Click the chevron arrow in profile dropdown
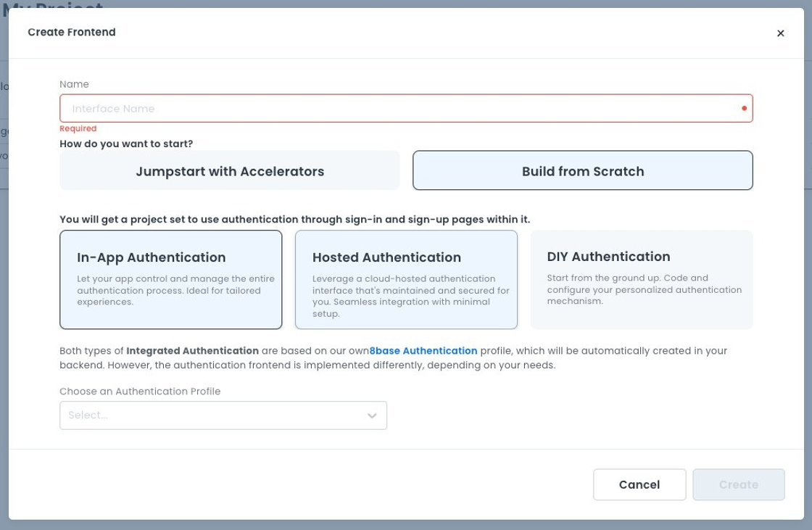This screenshot has width=812, height=530. [372, 415]
